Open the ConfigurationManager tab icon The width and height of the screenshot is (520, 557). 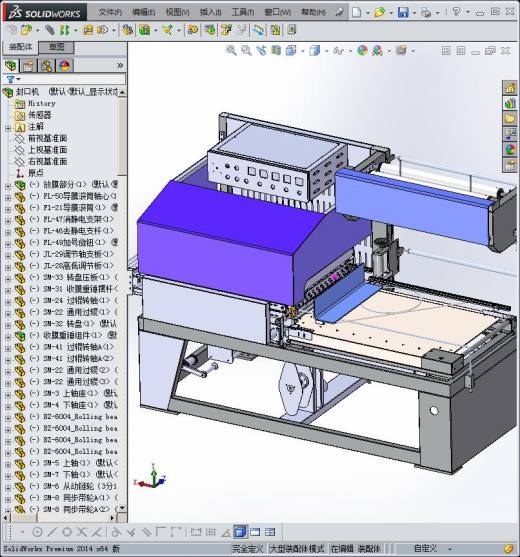(47, 66)
